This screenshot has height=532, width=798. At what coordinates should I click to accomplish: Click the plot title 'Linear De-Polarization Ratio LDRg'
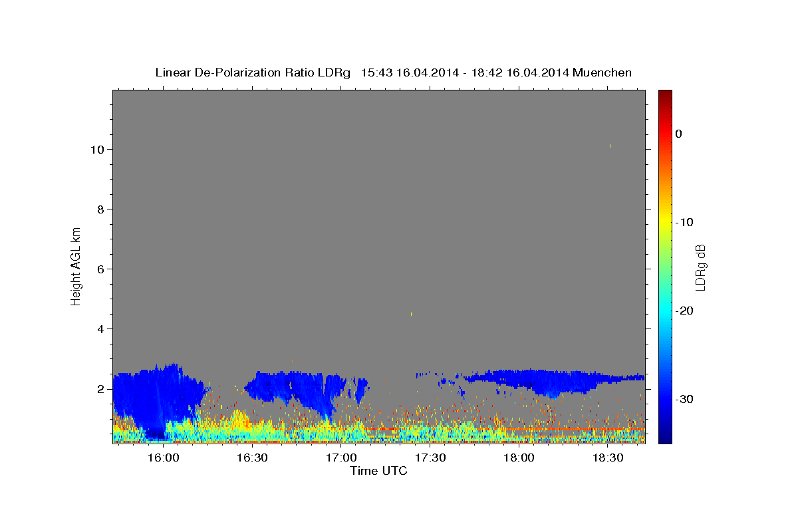pyautogui.click(x=253, y=72)
